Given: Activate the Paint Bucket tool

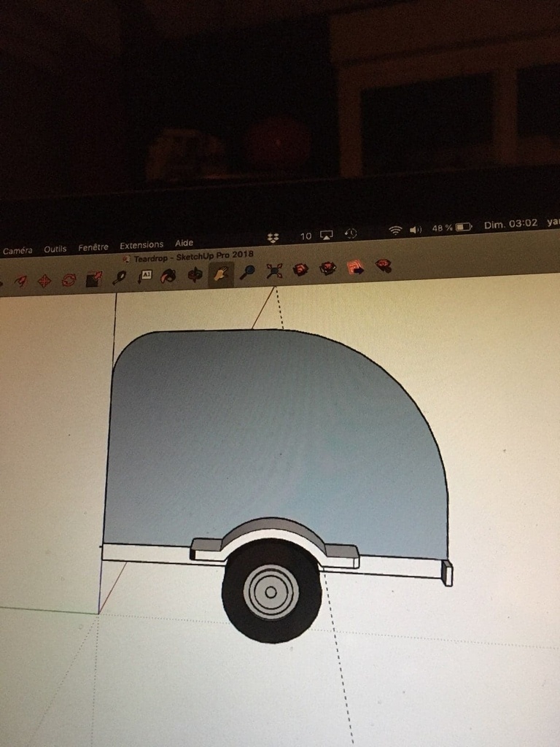Looking at the screenshot, I should (x=168, y=275).
